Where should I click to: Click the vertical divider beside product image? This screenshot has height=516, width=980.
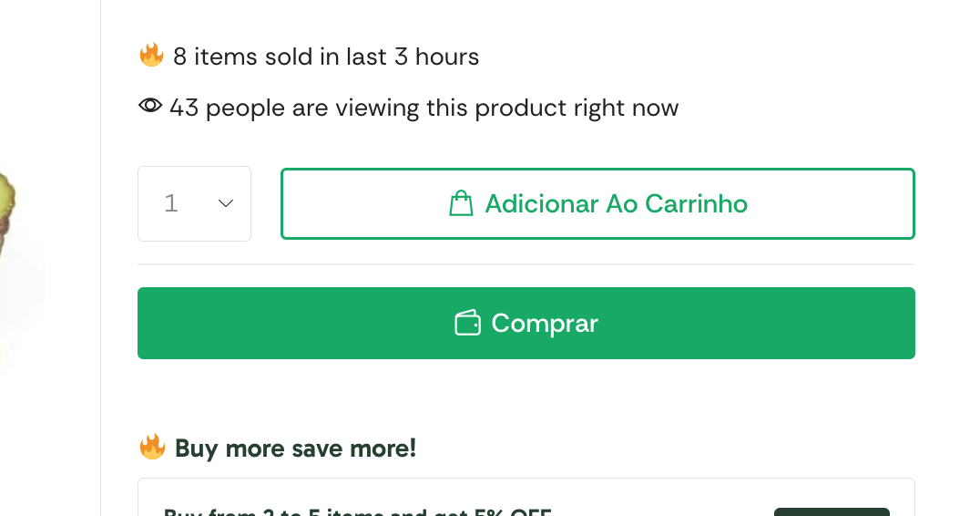click(x=100, y=258)
